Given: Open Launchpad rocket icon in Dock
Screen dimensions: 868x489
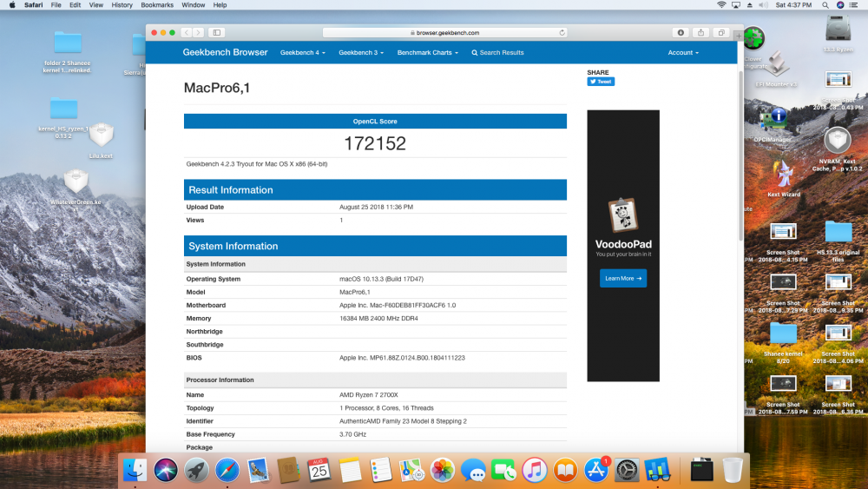Looking at the screenshot, I should (x=196, y=470).
